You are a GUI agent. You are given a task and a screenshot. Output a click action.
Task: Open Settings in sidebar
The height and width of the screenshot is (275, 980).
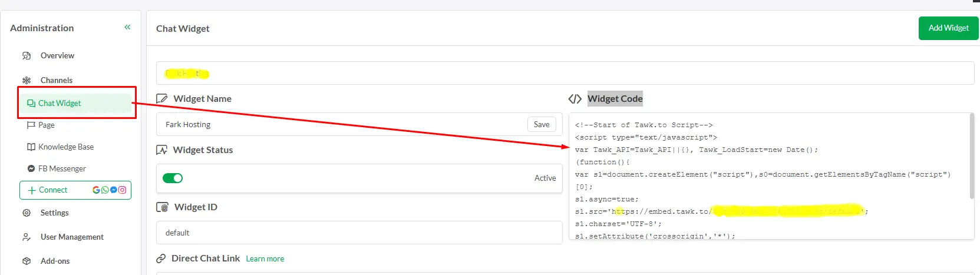[x=54, y=213]
